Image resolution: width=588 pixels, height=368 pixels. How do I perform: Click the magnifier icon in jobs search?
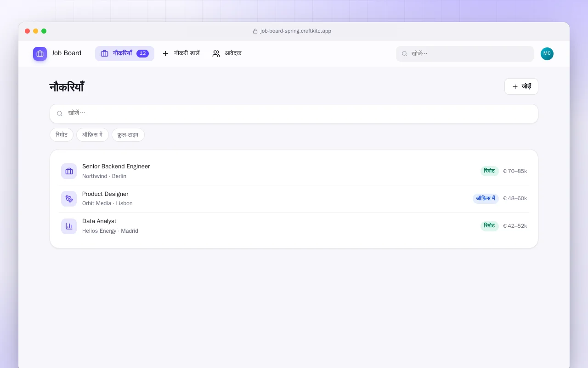click(60, 114)
